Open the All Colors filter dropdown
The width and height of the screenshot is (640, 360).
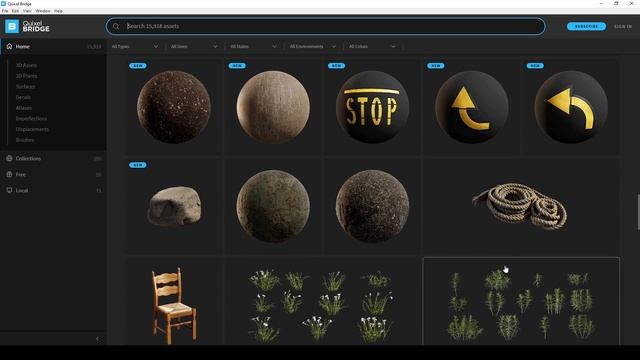(x=372, y=47)
